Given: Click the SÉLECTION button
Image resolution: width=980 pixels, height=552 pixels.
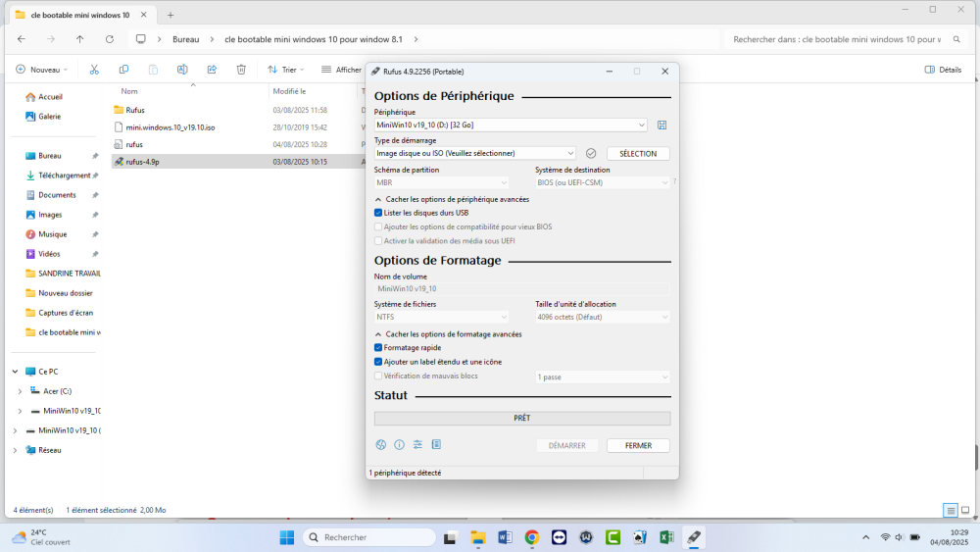Looking at the screenshot, I should [638, 153].
